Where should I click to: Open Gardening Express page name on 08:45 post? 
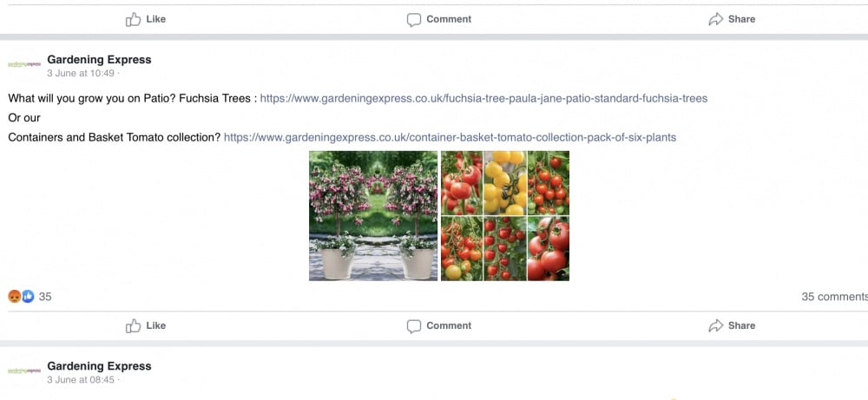99,366
